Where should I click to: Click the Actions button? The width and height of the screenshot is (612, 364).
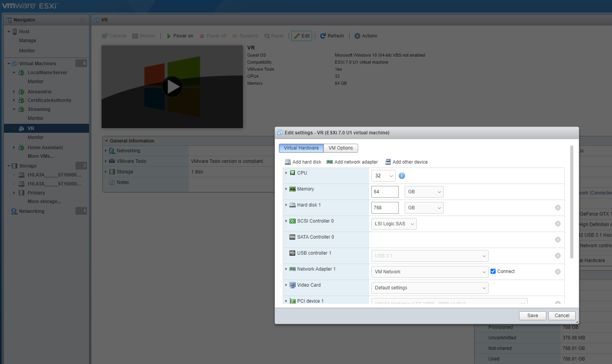[366, 36]
